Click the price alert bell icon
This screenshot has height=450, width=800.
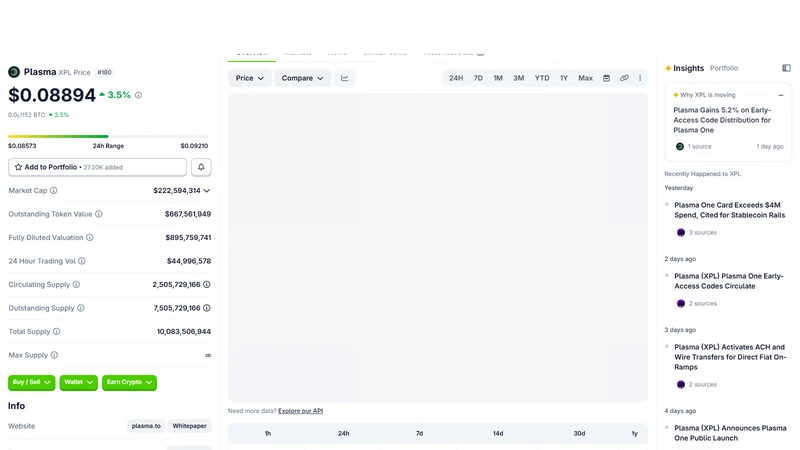[201, 167]
